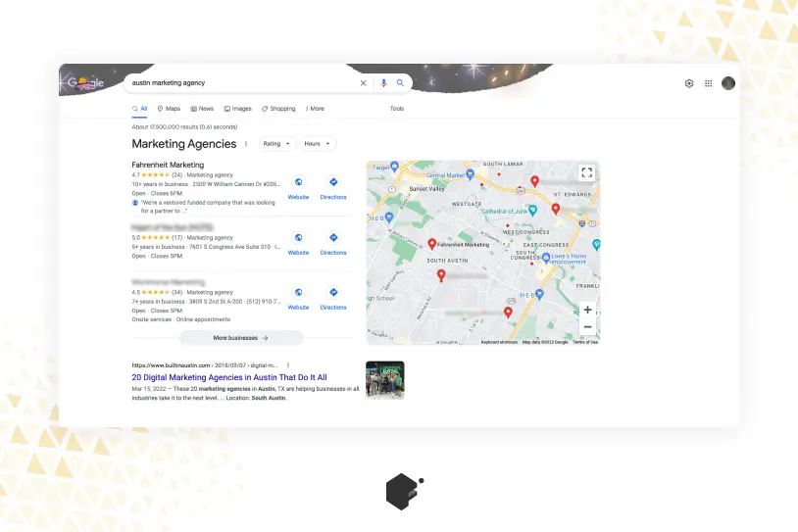This screenshot has width=798, height=532.
Task: Click the Target store marker on map
Action: [394, 166]
